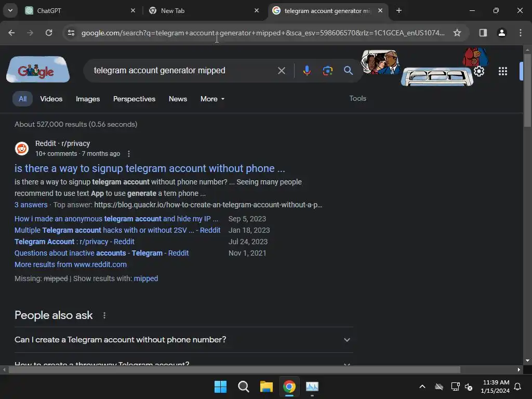Go back to the previous page
Viewport: 532px width, 399px height.
pyautogui.click(x=11, y=33)
